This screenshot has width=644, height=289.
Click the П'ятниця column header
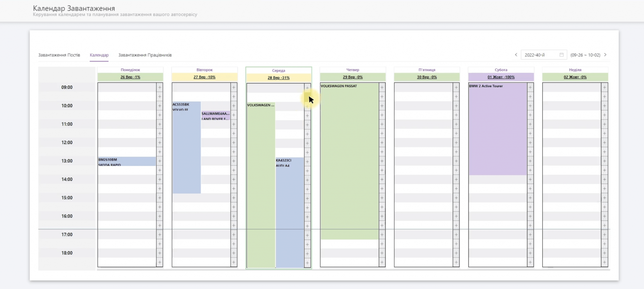point(427,70)
